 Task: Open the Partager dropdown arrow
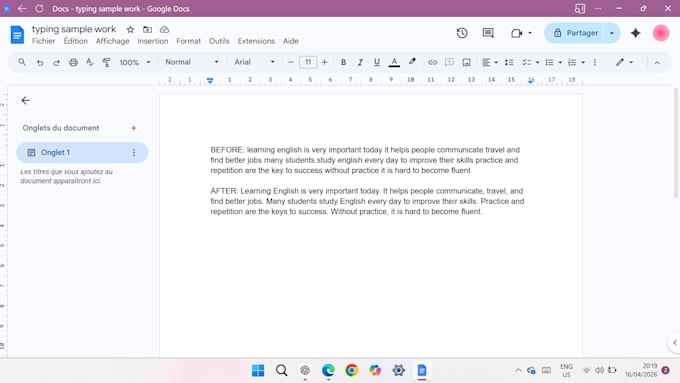coord(612,33)
